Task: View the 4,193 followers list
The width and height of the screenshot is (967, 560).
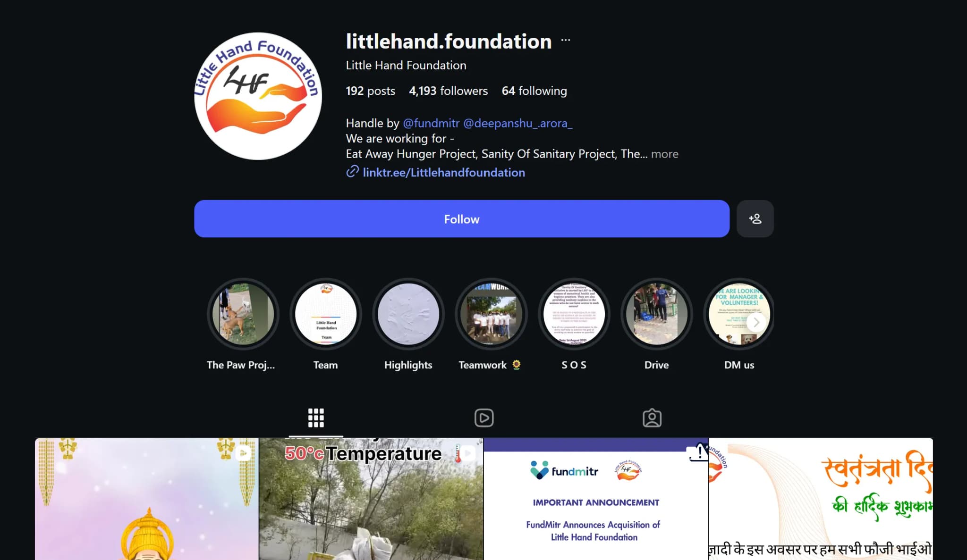Action: click(448, 91)
